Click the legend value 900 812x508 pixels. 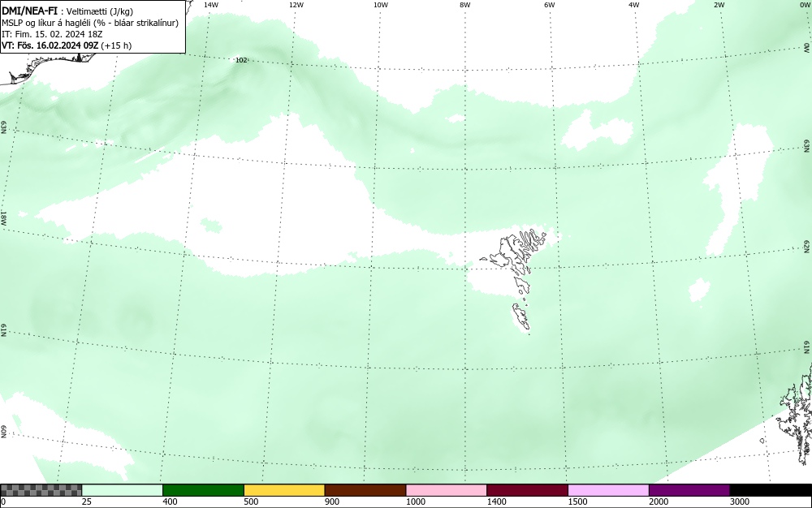click(332, 502)
